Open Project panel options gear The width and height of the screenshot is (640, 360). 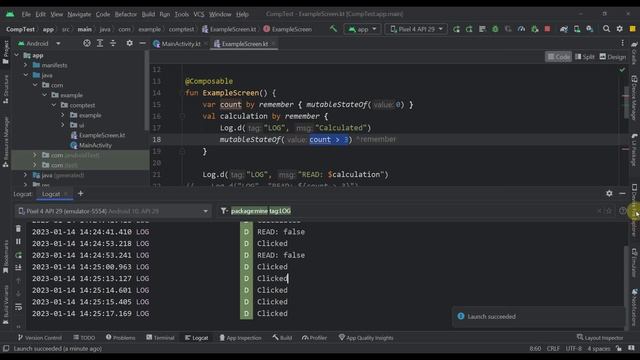(129, 43)
